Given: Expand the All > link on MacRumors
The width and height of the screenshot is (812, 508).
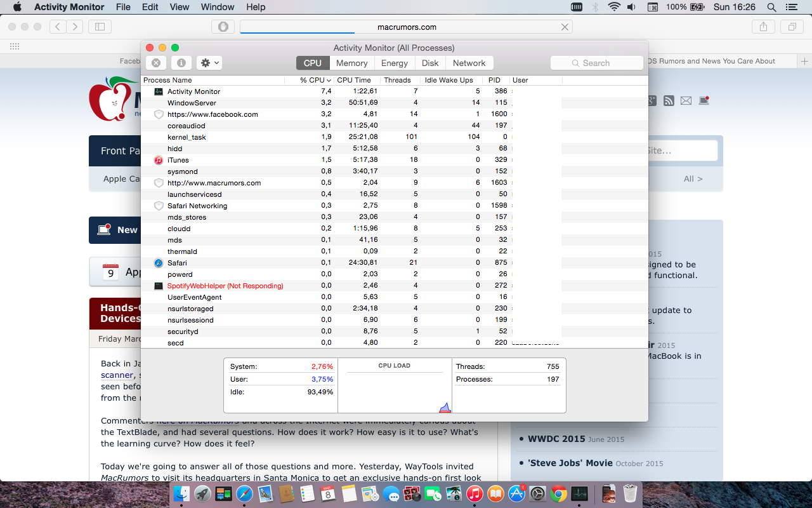Looking at the screenshot, I should tap(693, 179).
